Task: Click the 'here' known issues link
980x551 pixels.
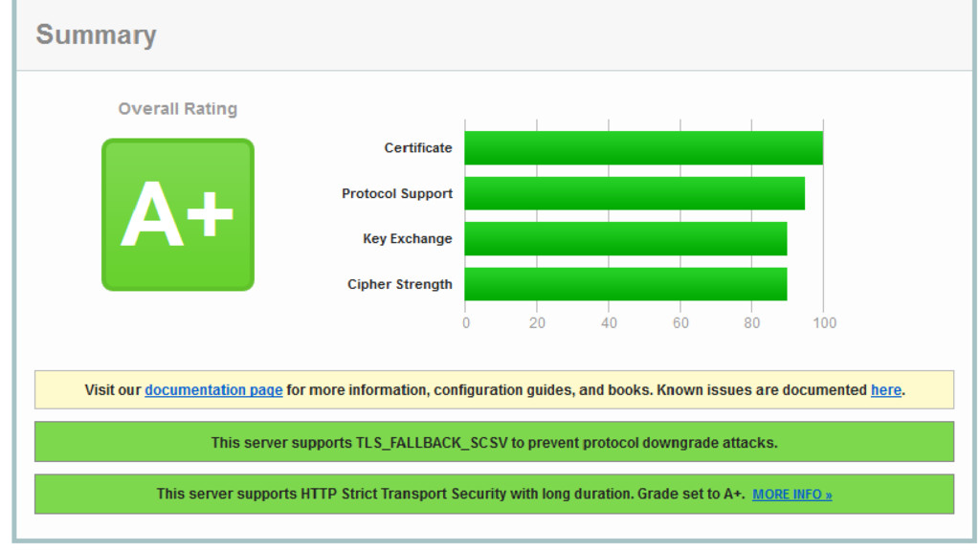Action: 885,390
